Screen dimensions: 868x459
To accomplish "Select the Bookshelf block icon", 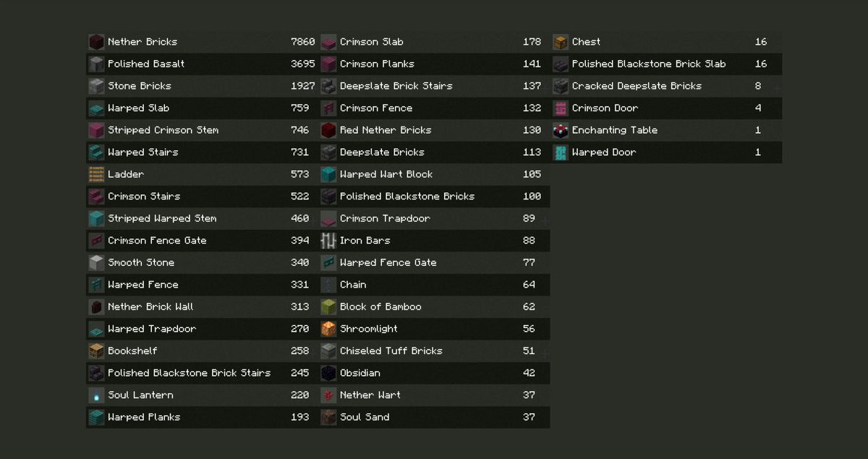I will pos(96,351).
